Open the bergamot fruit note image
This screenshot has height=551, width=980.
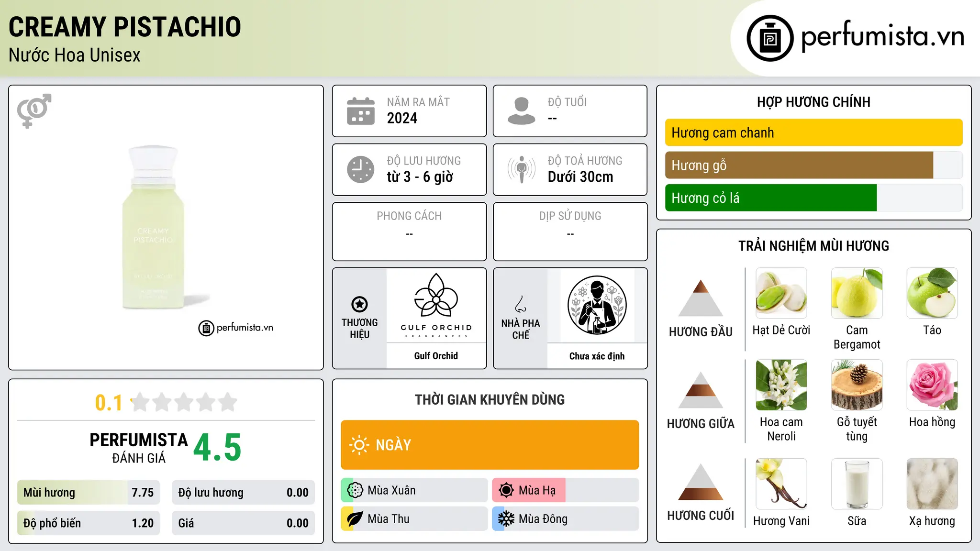[x=857, y=293]
